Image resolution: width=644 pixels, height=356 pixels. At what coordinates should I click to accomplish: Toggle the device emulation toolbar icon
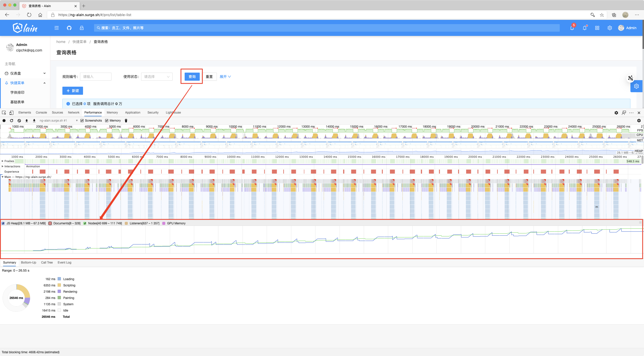tap(11, 113)
